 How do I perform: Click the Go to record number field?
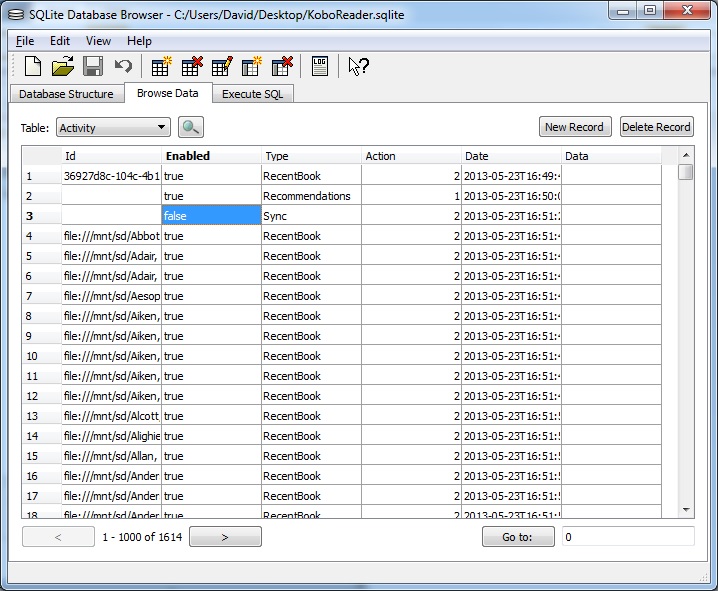coord(628,537)
